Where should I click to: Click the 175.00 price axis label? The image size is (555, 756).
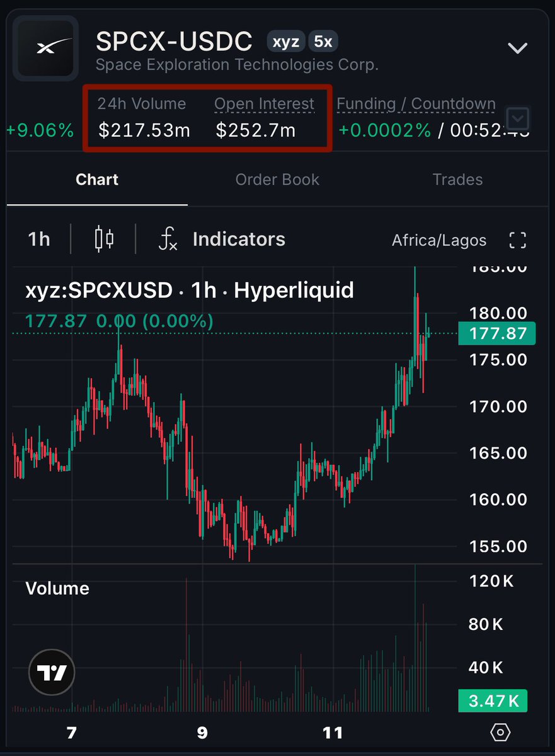pos(498,360)
